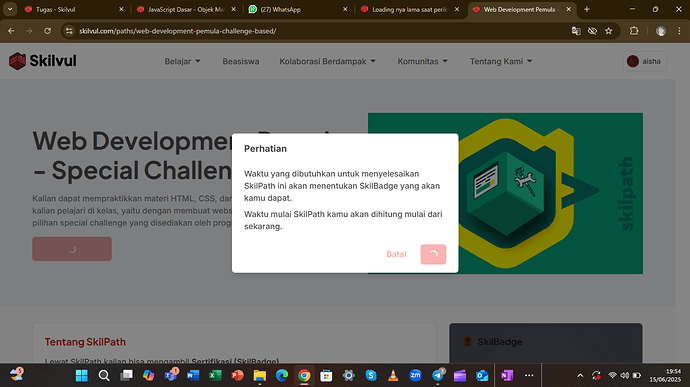Close the JavaScript Dasar tab
The width and height of the screenshot is (690, 387).
[233, 9]
